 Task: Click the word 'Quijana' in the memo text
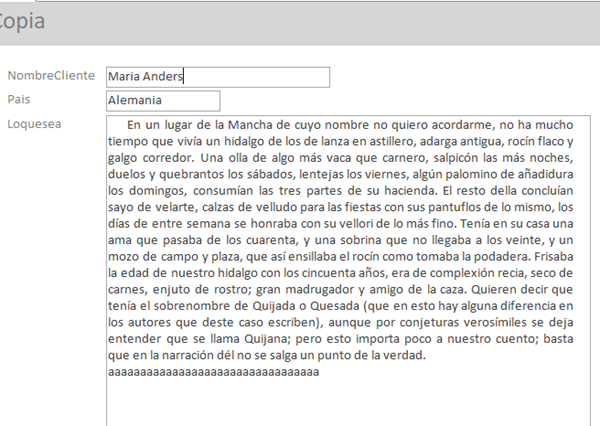coord(267,339)
